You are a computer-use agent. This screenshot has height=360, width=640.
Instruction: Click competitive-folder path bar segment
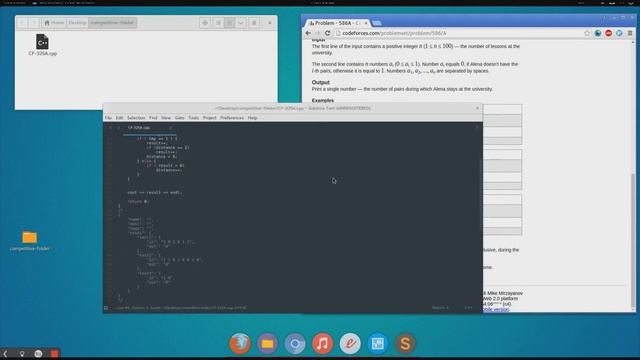(112, 23)
